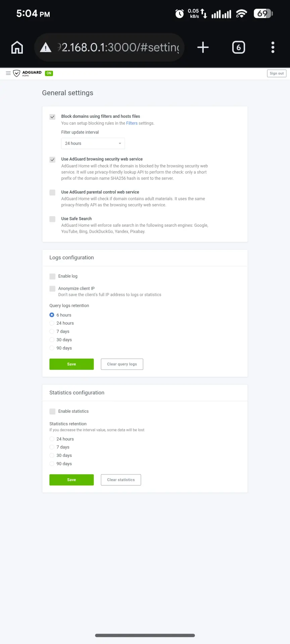Tap the browser home icon

(17, 47)
